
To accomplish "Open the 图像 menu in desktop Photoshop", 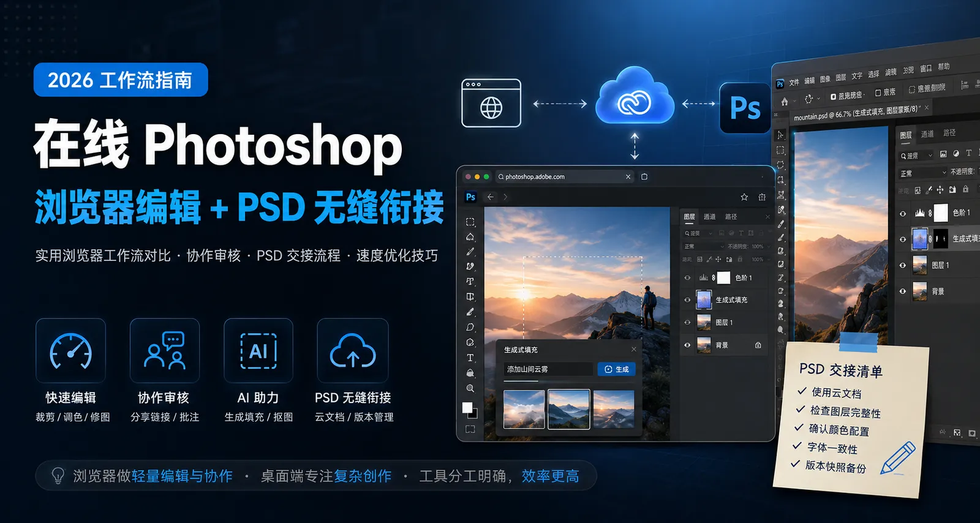I will pos(825,79).
